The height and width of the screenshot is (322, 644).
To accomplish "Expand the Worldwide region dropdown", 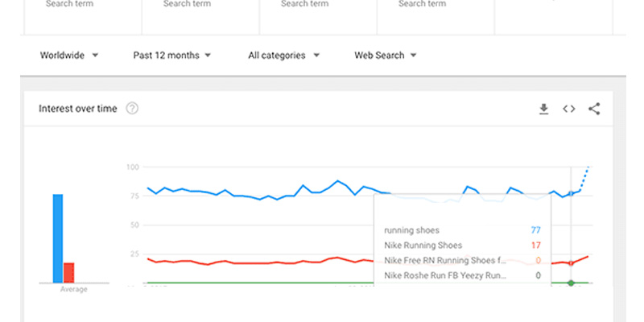I will point(69,56).
